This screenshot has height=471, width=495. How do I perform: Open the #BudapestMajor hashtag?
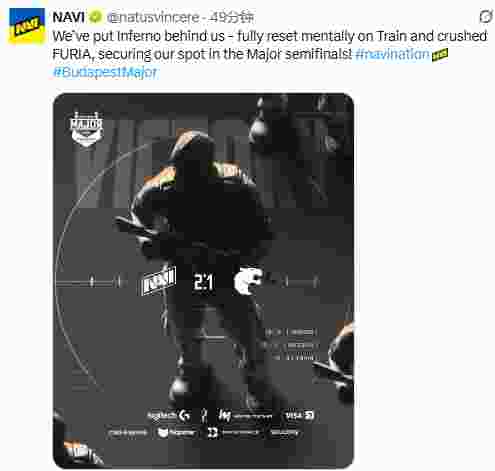tap(105, 72)
